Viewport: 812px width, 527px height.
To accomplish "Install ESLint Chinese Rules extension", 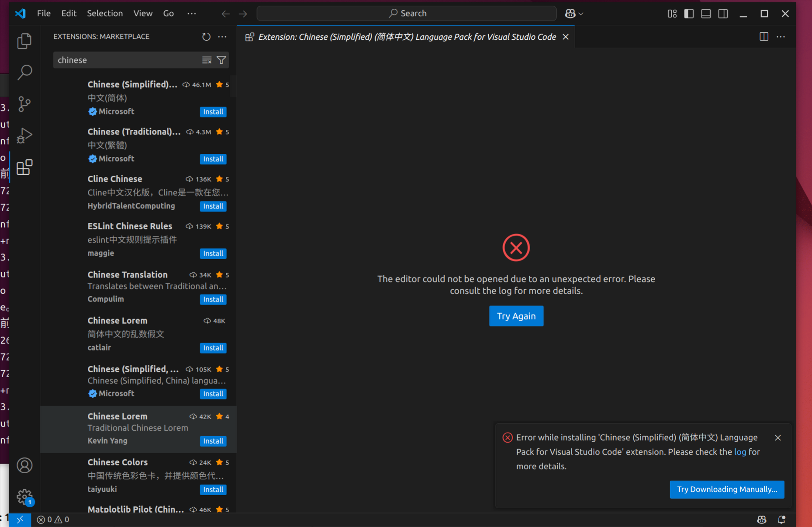I will tap(213, 253).
